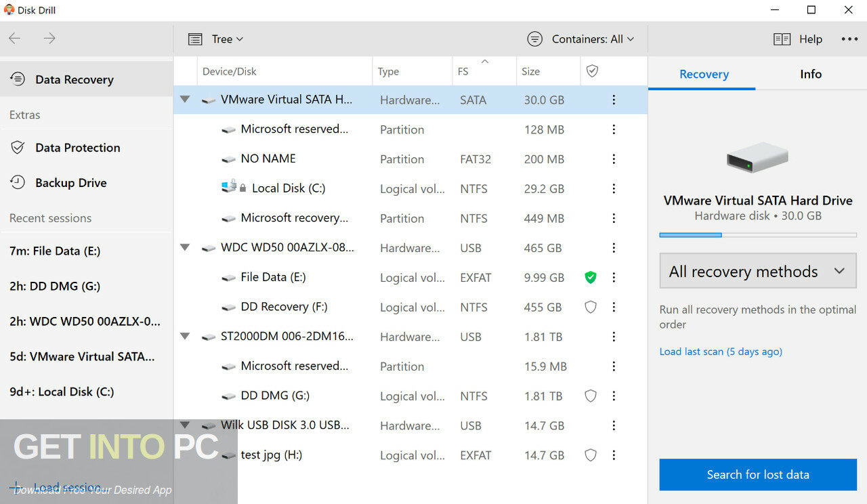
Task: Select the Local Disk (C:) row
Action: (x=410, y=189)
